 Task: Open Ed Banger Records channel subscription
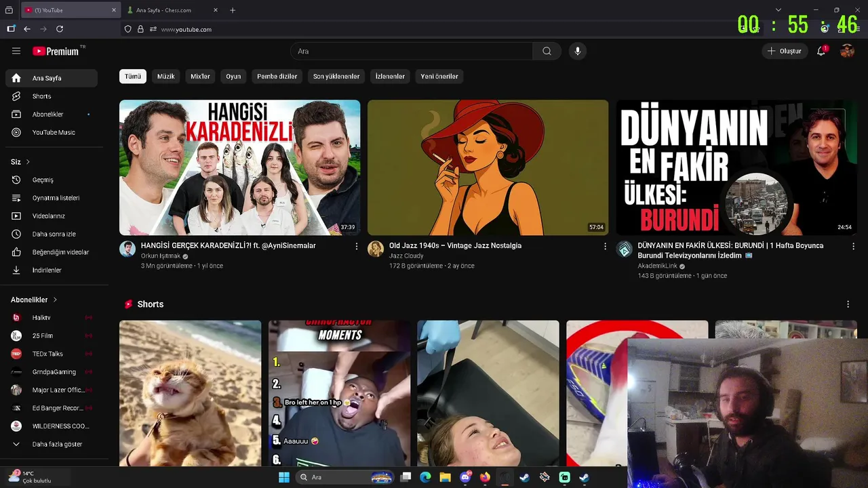[52, 408]
